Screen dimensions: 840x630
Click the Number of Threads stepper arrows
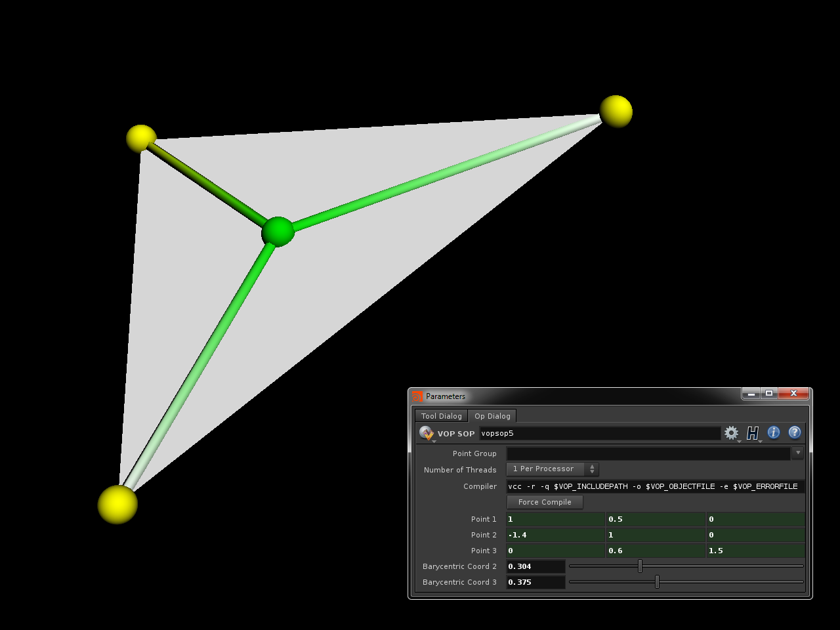pyautogui.click(x=591, y=469)
